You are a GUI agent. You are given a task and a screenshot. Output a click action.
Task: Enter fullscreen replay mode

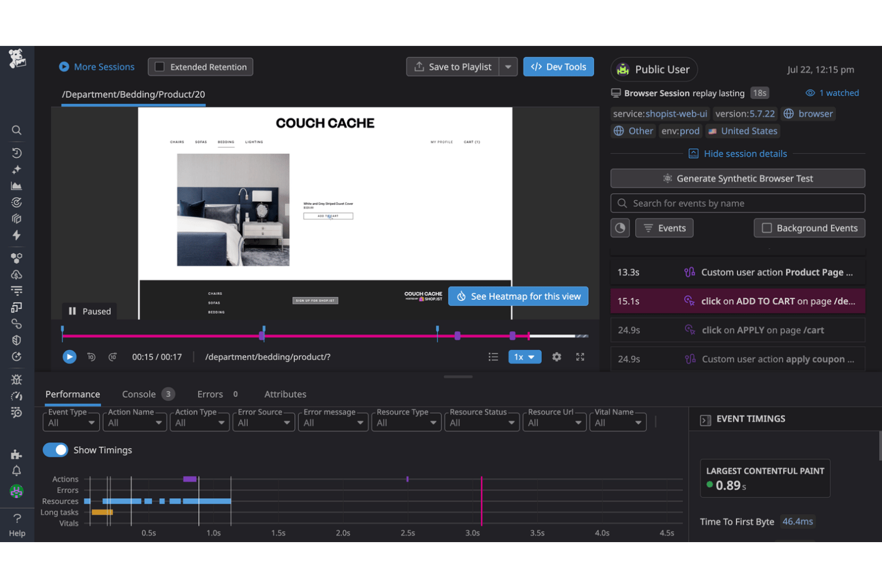tap(580, 357)
